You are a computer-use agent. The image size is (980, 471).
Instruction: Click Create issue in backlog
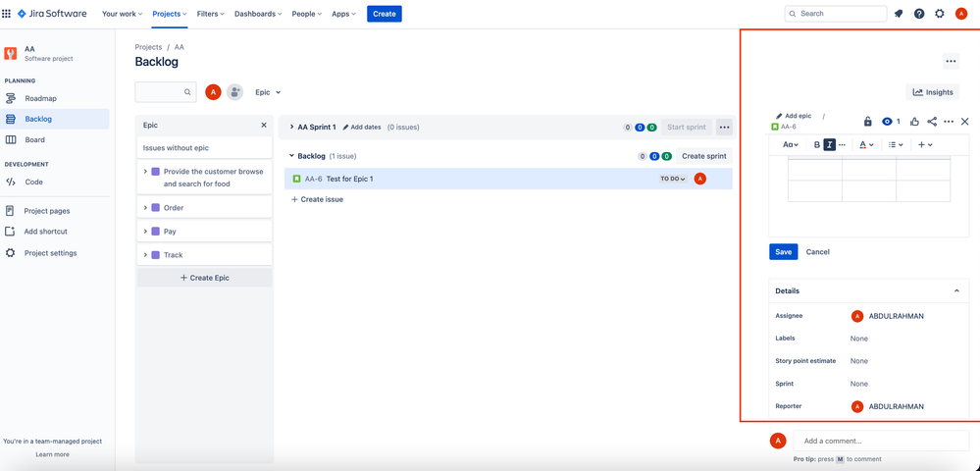(x=318, y=199)
